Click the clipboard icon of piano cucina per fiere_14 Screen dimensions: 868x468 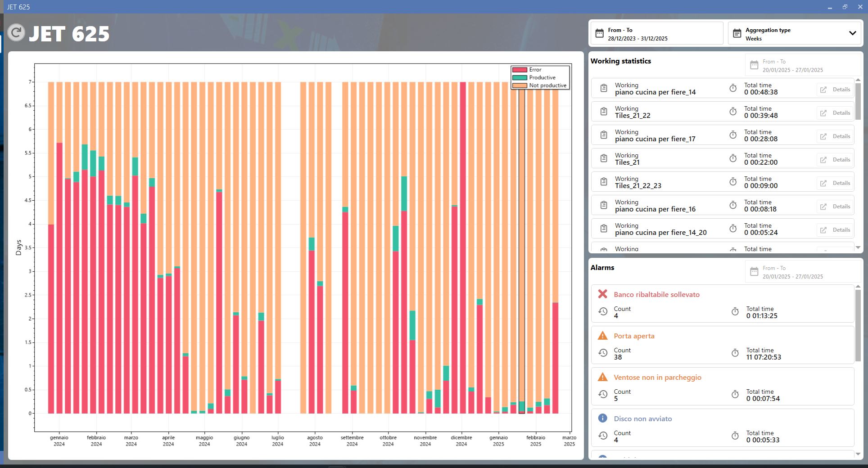click(x=604, y=88)
